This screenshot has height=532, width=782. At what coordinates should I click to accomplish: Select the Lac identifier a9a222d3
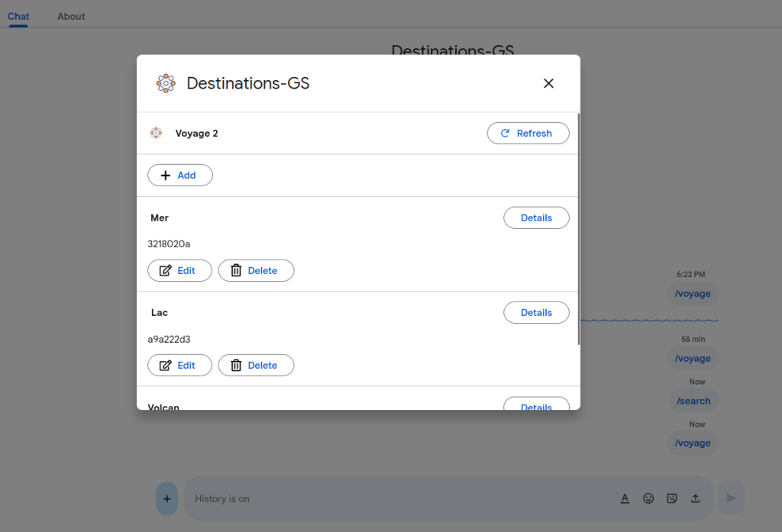click(169, 339)
